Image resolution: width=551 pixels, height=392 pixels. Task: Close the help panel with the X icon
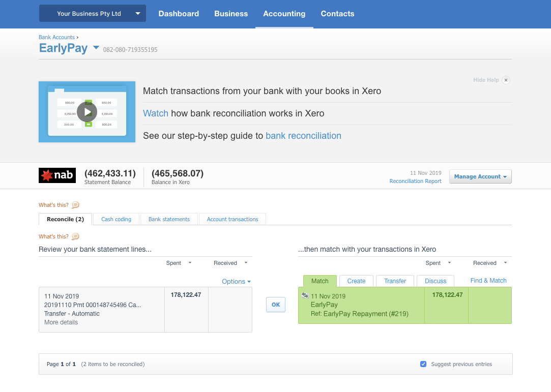pos(506,80)
